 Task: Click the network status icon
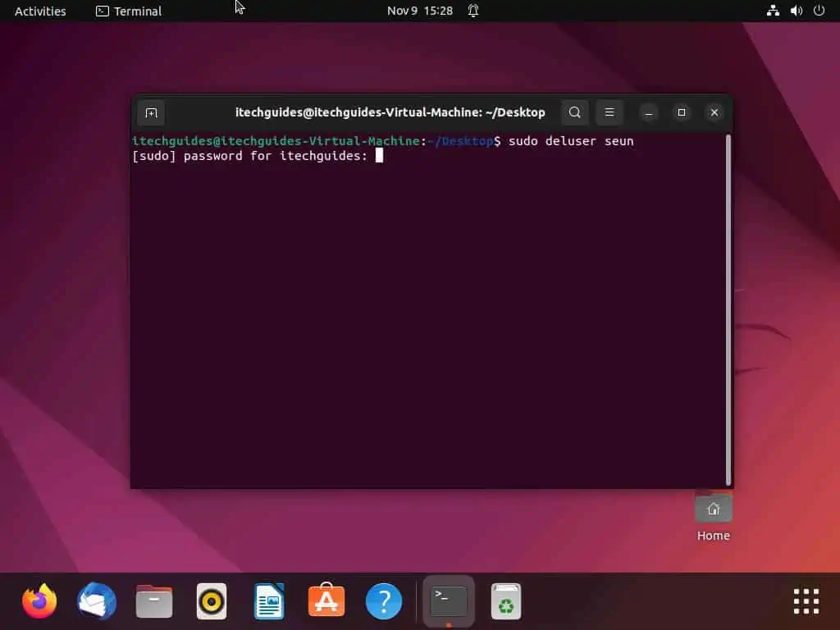pyautogui.click(x=773, y=11)
